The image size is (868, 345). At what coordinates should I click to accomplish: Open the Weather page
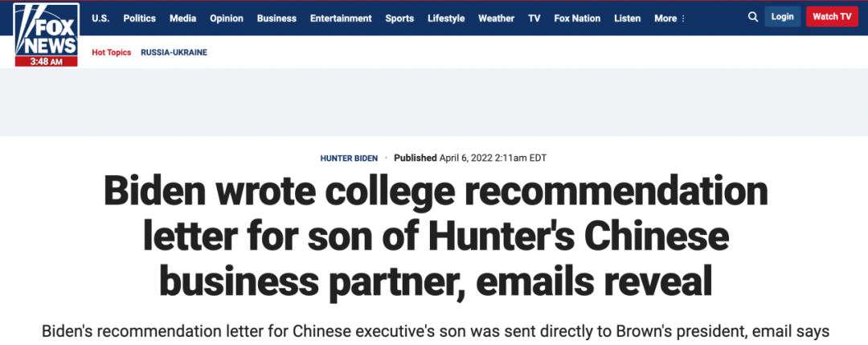click(x=497, y=18)
